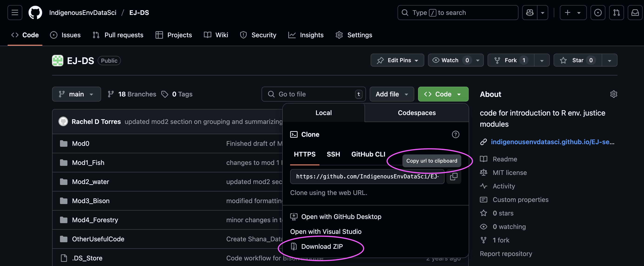The height and width of the screenshot is (266, 644).
Task: Open the main branch selector
Action: click(x=76, y=94)
